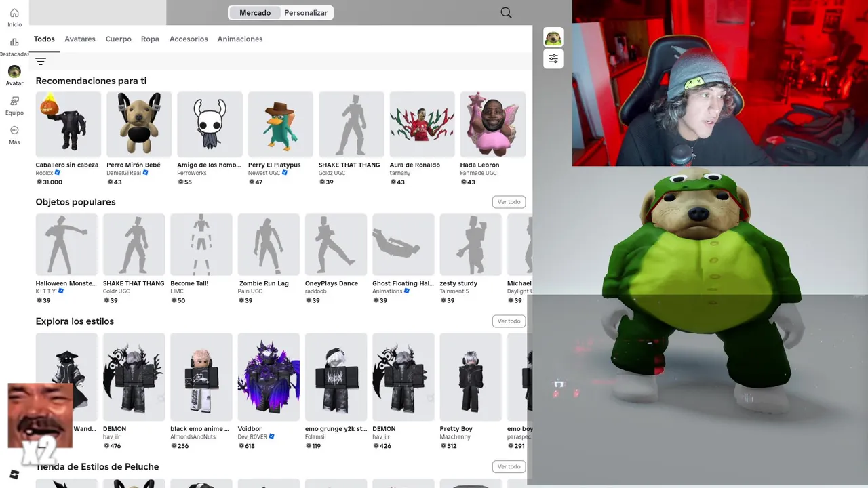Click creator link Fanmade UGC

coord(479,173)
